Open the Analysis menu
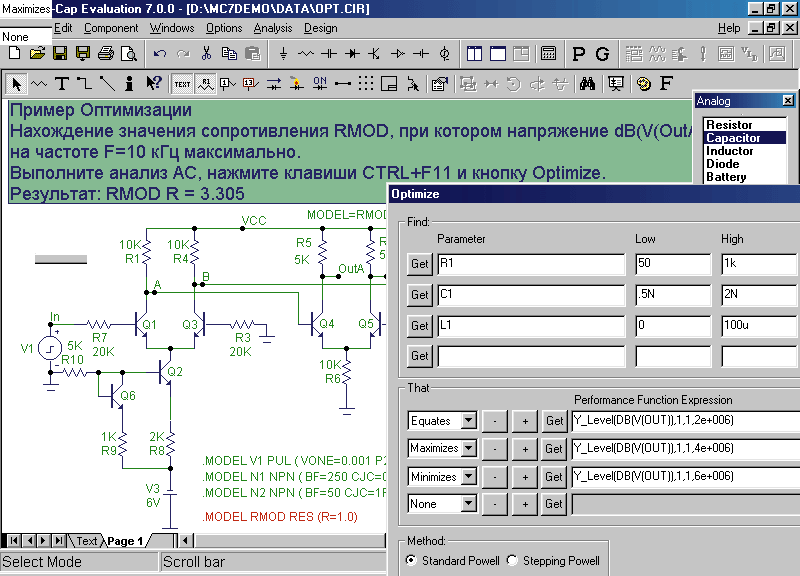This screenshot has width=800, height=576. point(273,28)
